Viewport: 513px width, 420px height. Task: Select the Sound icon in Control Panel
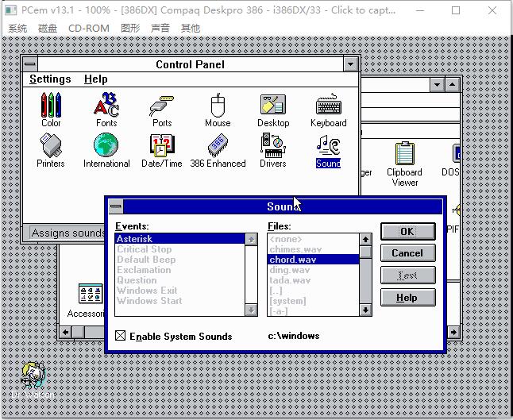(x=328, y=152)
